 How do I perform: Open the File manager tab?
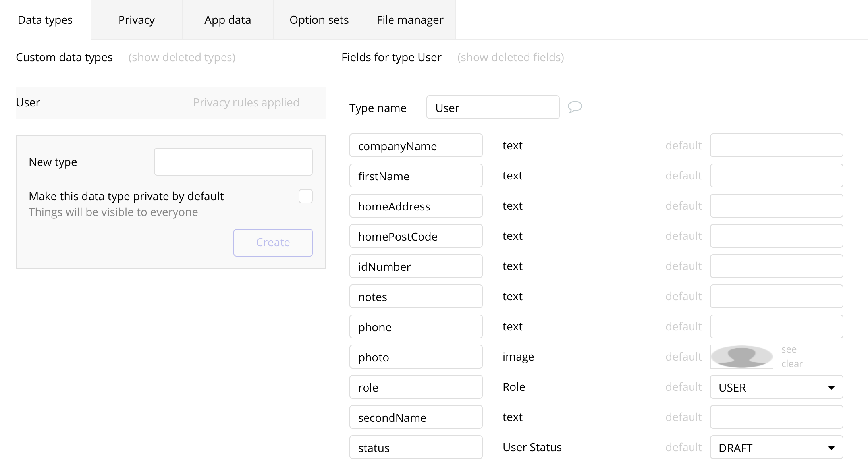pyautogui.click(x=410, y=20)
